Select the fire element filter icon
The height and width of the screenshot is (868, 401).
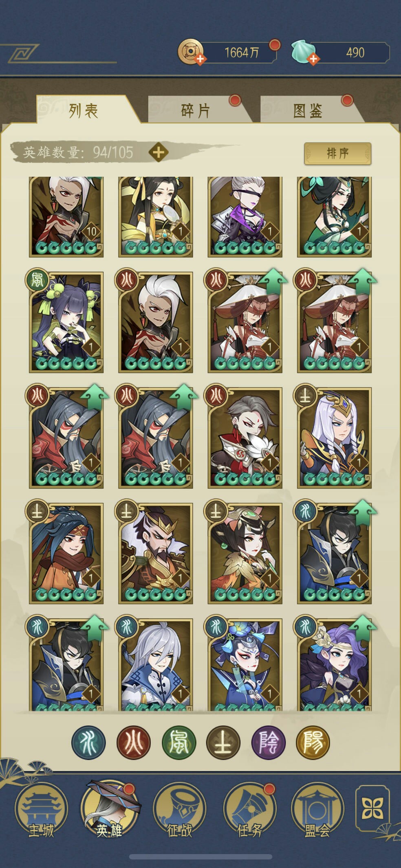134,742
